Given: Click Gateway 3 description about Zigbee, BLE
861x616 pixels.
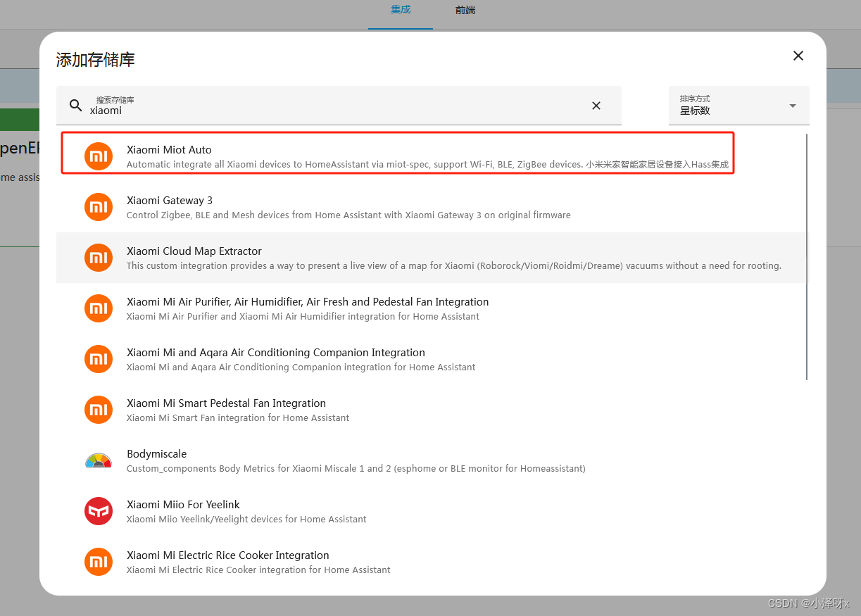Looking at the screenshot, I should click(348, 215).
